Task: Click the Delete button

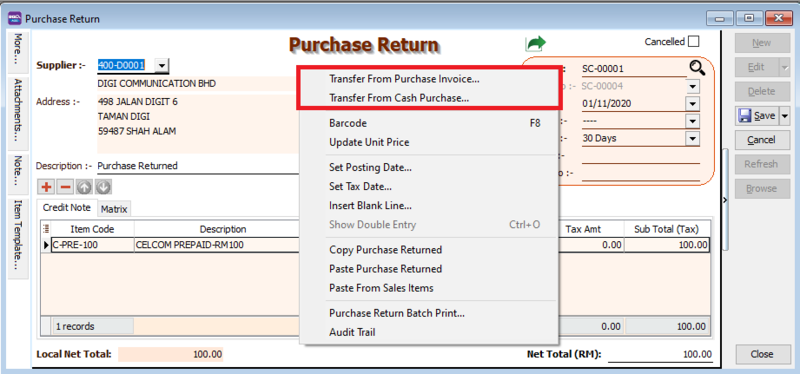Action: (x=762, y=91)
